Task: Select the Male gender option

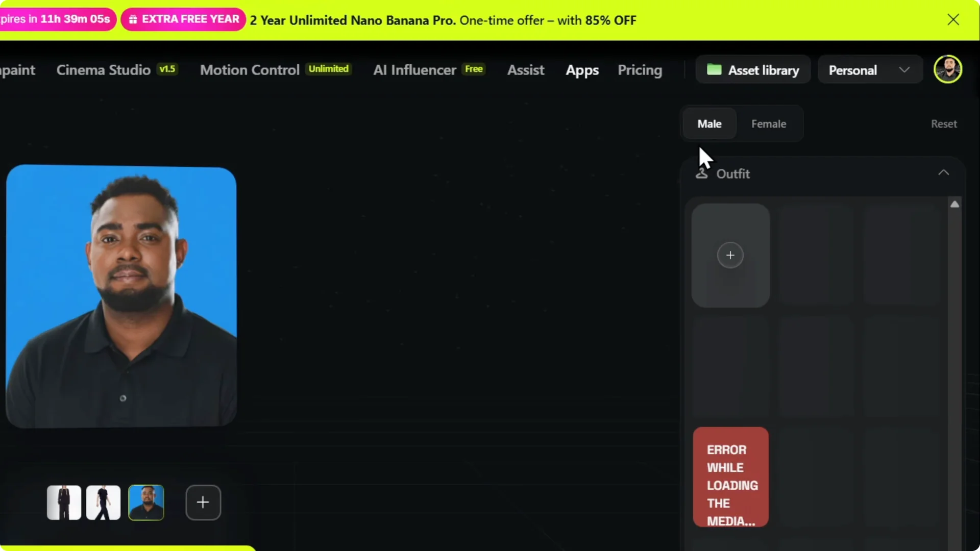Action: pos(709,123)
